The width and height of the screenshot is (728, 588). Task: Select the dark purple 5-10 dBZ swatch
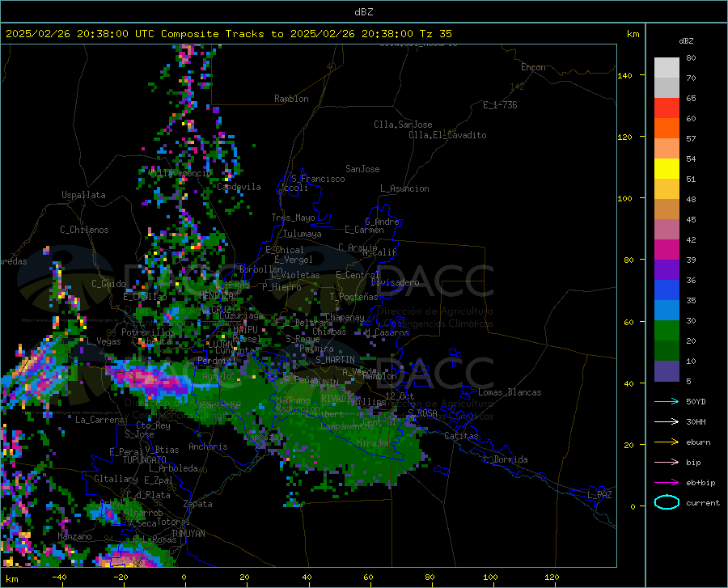coord(667,371)
